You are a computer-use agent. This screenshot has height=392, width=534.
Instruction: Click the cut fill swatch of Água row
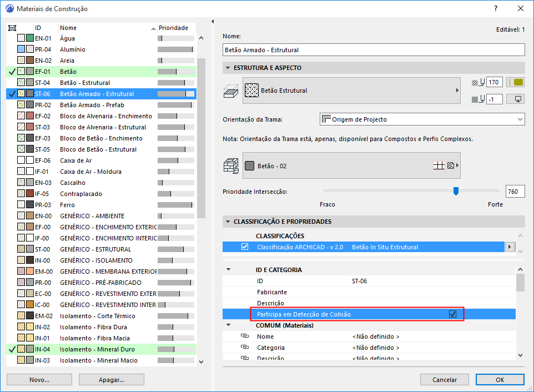coord(21,38)
